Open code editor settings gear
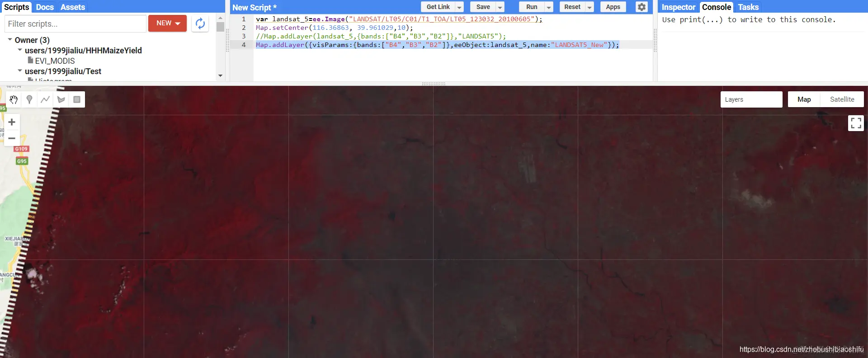Viewport: 868px width, 358px height. [x=642, y=7]
